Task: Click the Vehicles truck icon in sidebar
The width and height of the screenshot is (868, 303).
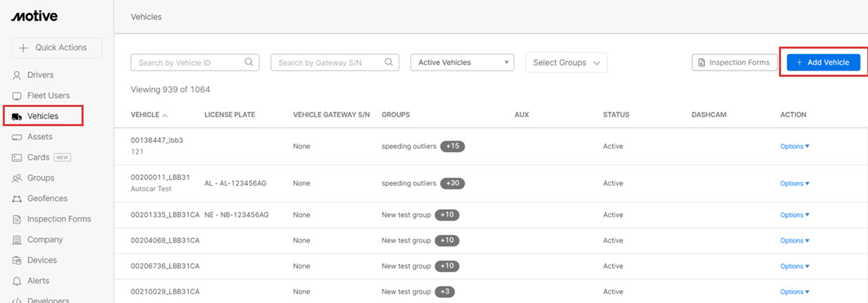Action: 17,116
